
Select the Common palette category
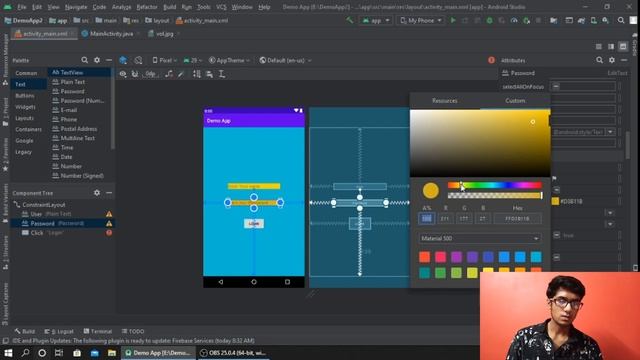[x=26, y=73]
